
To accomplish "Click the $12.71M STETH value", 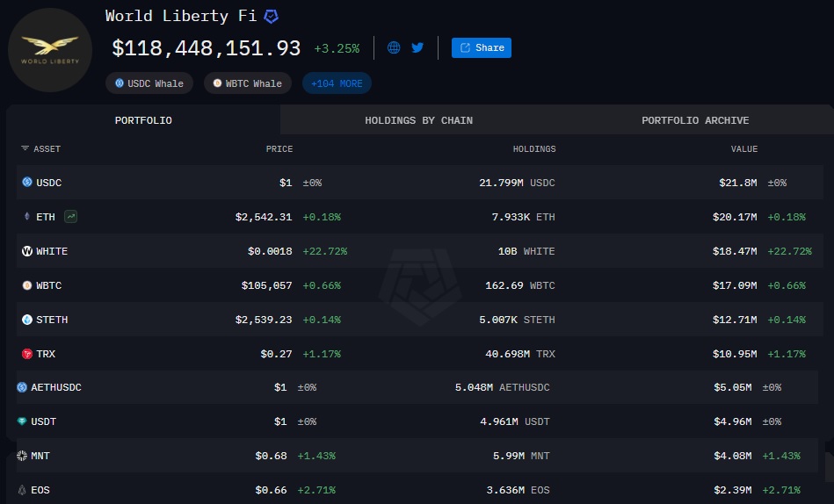I will (735, 320).
